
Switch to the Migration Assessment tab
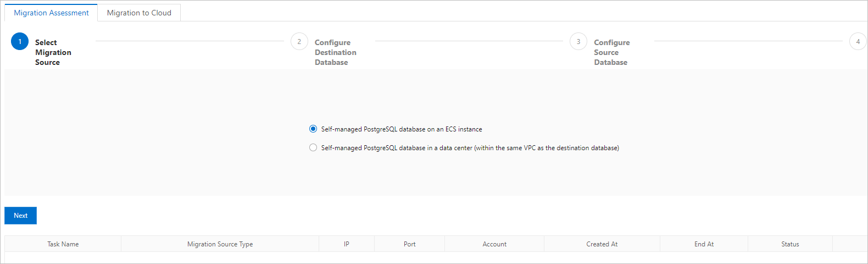51,13
